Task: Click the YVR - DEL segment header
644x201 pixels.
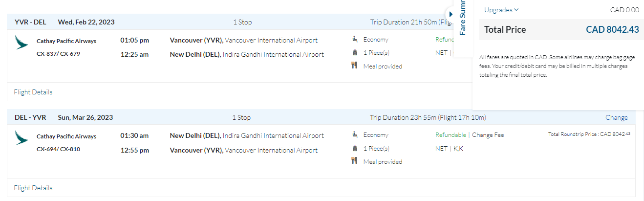Action: click(x=30, y=22)
